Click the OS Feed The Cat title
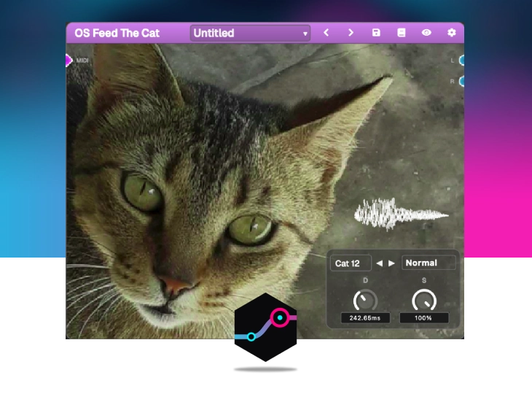This screenshot has width=532, height=394. pyautogui.click(x=117, y=33)
